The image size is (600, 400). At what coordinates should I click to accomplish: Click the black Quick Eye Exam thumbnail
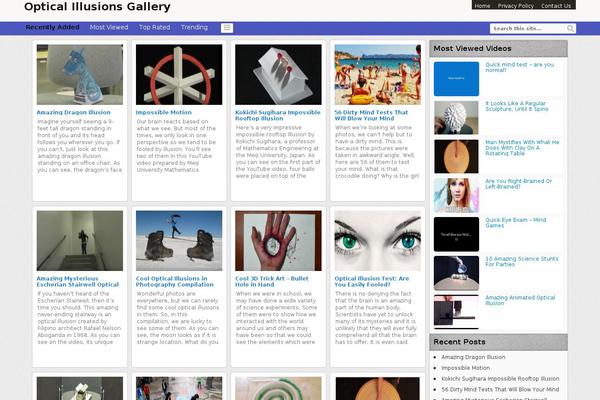[x=456, y=234]
